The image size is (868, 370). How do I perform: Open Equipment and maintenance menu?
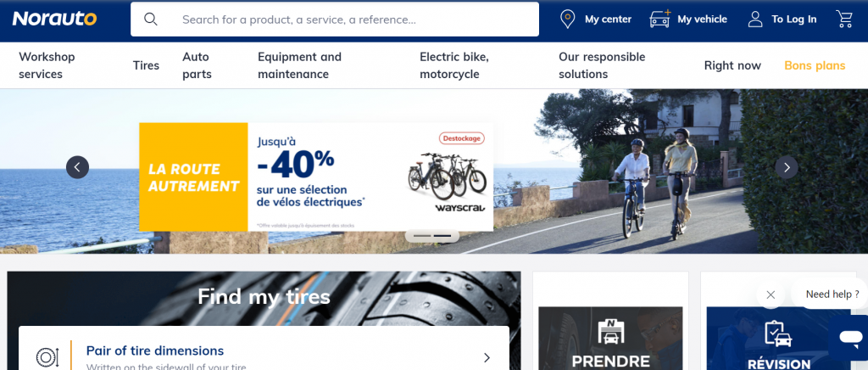(x=299, y=65)
